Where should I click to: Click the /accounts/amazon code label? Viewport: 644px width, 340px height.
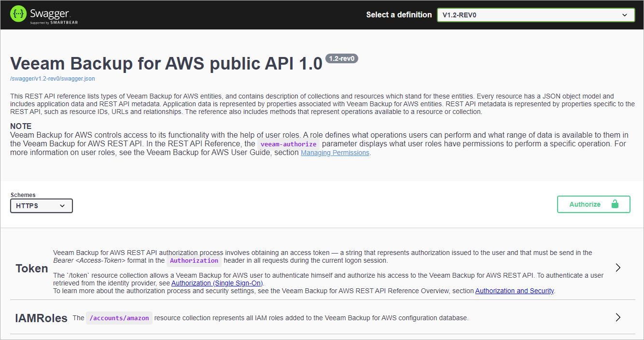[x=119, y=318]
